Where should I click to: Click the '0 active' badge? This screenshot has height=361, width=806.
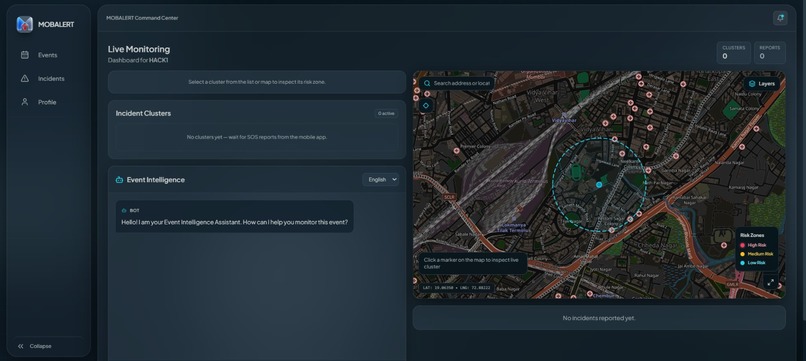point(386,113)
